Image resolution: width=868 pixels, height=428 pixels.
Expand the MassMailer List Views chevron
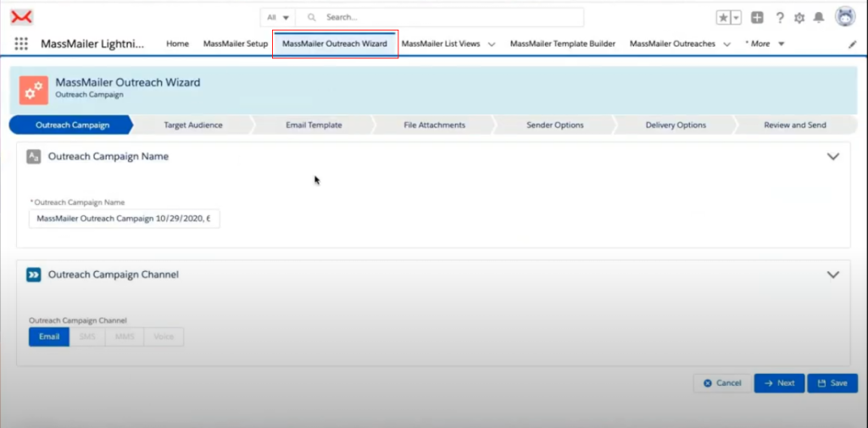tap(492, 44)
